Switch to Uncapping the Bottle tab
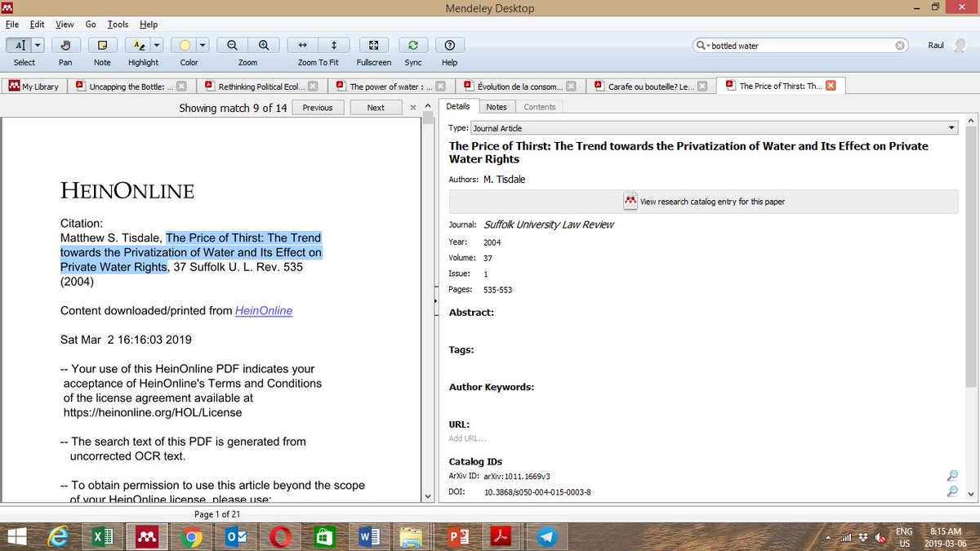The width and height of the screenshot is (980, 551). click(130, 86)
